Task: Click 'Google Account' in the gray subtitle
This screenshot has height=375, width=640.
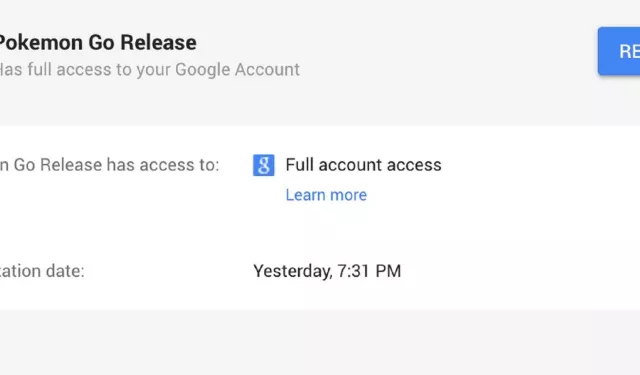Action: [x=238, y=69]
